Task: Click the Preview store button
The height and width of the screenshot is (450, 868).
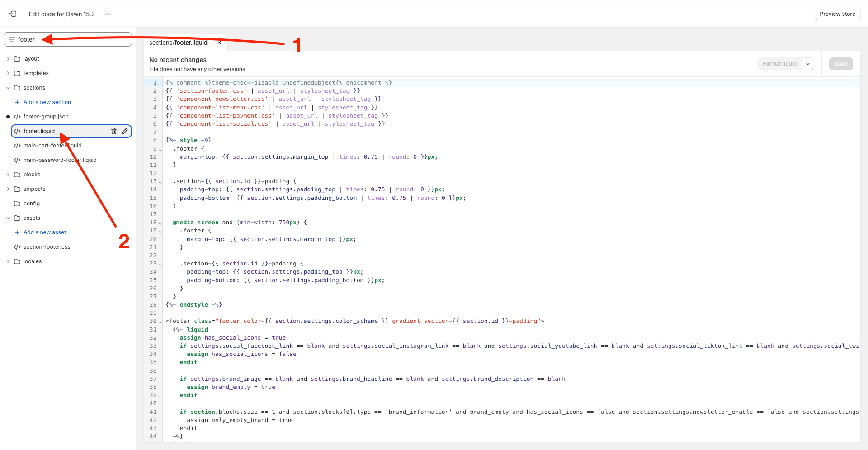Action: (x=837, y=14)
